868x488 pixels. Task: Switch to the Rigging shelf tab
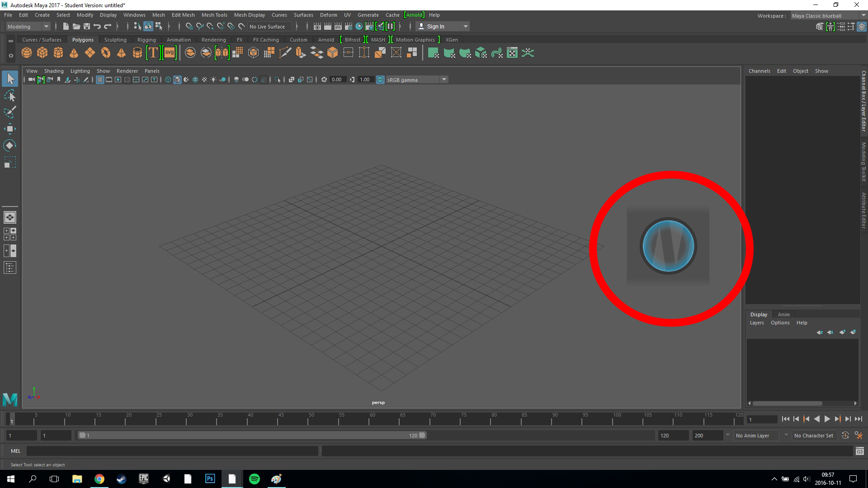(x=146, y=40)
